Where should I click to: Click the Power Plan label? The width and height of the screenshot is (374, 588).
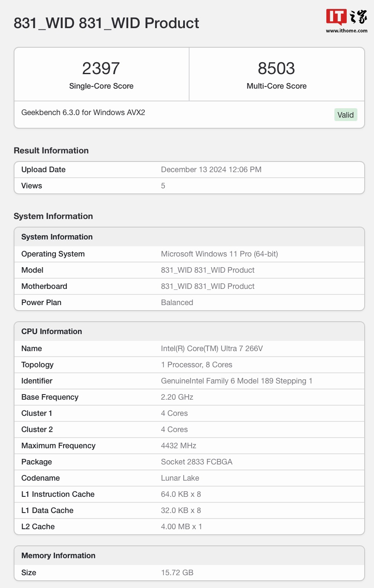pyautogui.click(x=41, y=303)
